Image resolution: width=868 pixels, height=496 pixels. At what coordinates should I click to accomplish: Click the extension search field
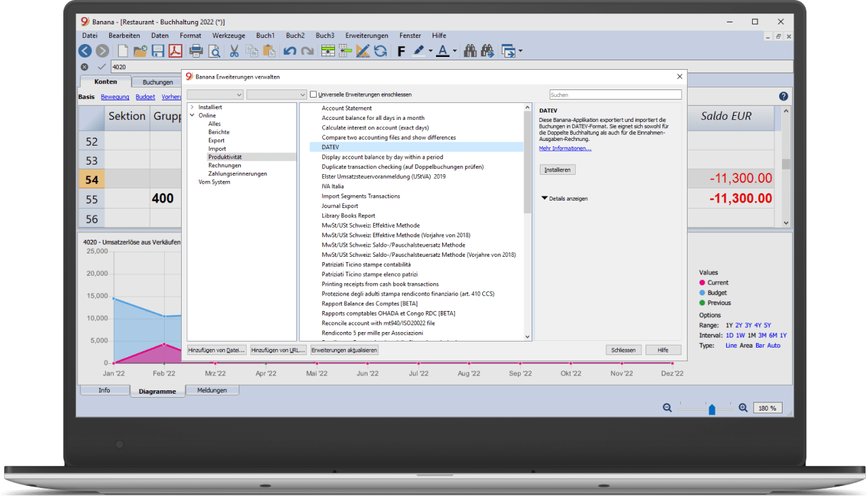[x=615, y=95]
